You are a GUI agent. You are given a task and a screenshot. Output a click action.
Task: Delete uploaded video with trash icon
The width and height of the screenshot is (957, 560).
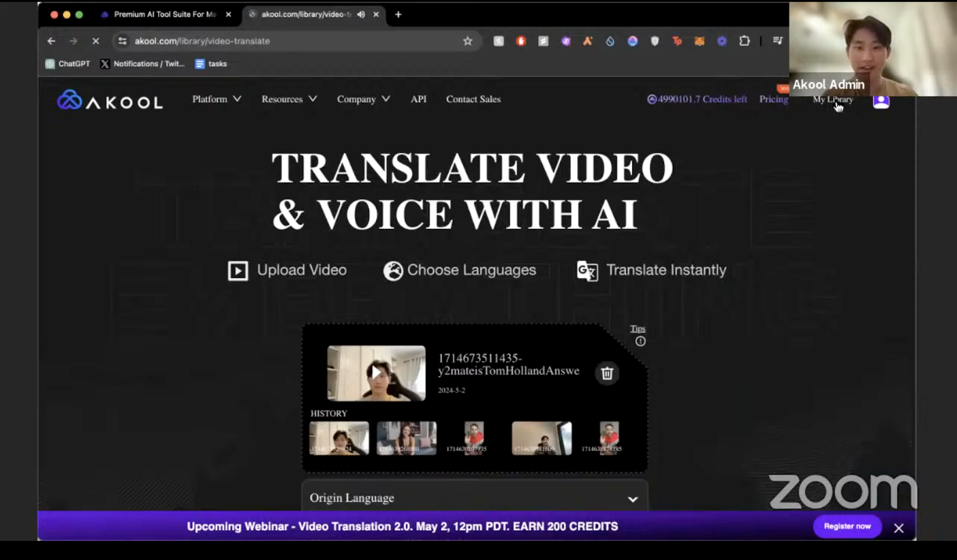[607, 374]
